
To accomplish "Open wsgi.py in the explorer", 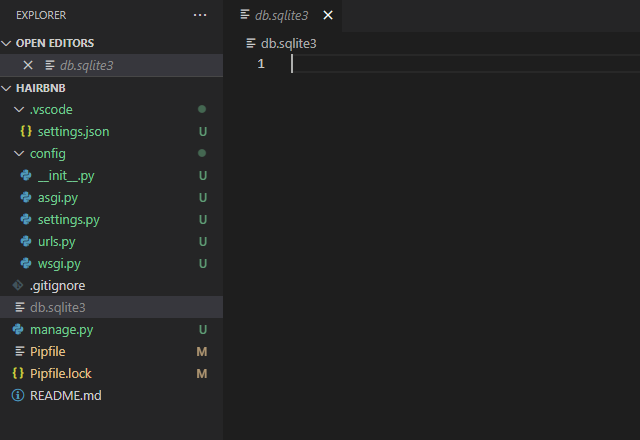I will pyautogui.click(x=59, y=263).
